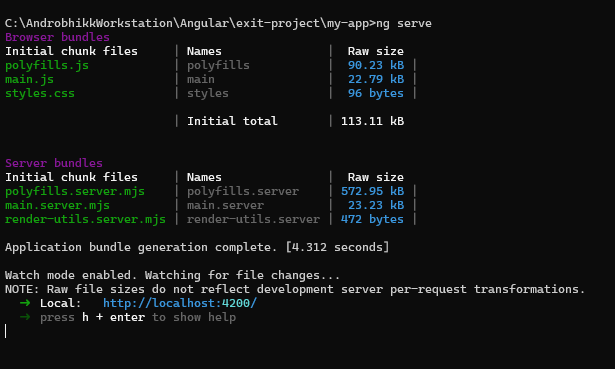The height and width of the screenshot is (369, 615).
Task: Click the 572.95 kB raw size value
Action: [x=372, y=191]
